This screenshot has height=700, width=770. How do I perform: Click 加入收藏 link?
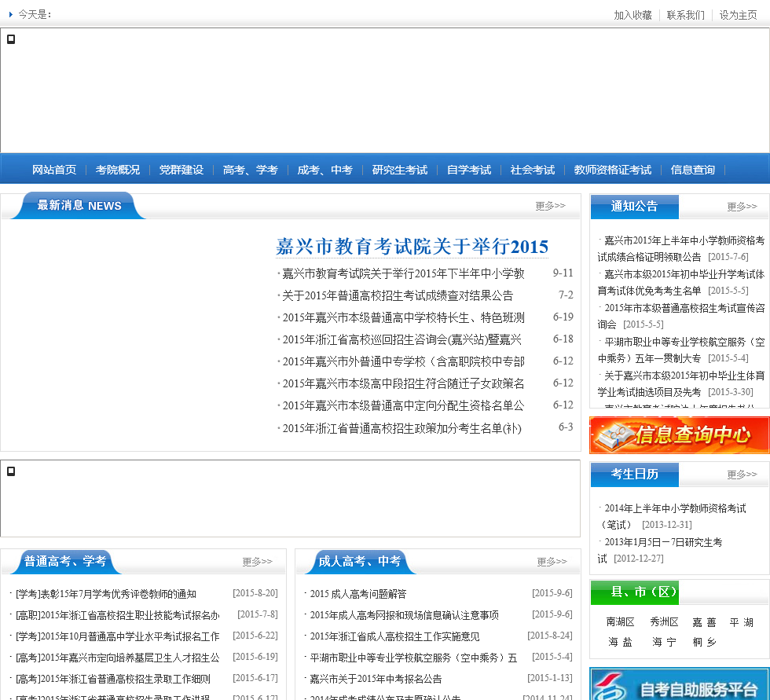pos(632,15)
